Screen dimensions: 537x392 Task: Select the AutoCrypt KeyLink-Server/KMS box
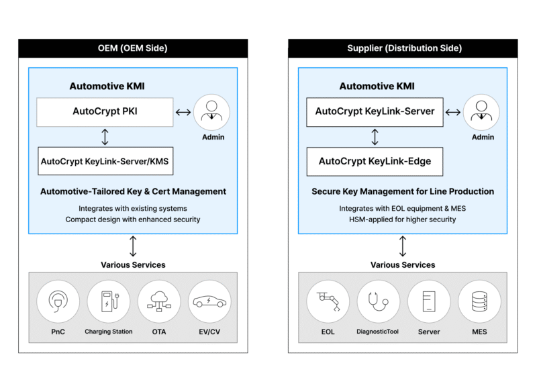pos(105,161)
